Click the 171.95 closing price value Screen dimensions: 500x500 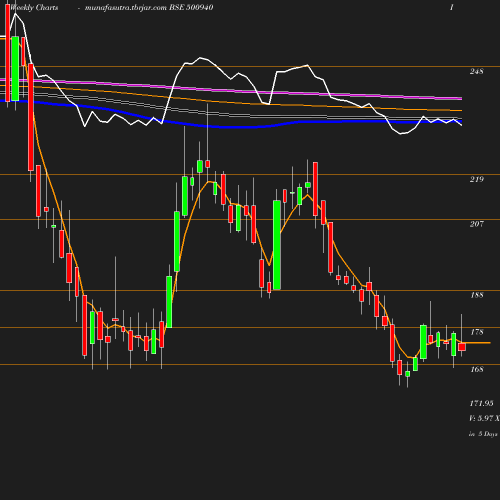(x=481, y=403)
